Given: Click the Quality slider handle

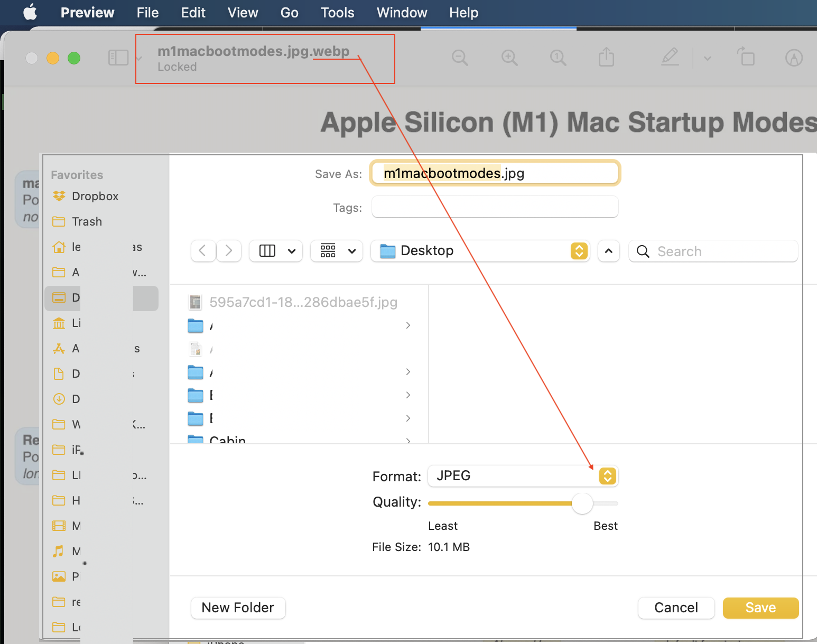Looking at the screenshot, I should pos(582,503).
